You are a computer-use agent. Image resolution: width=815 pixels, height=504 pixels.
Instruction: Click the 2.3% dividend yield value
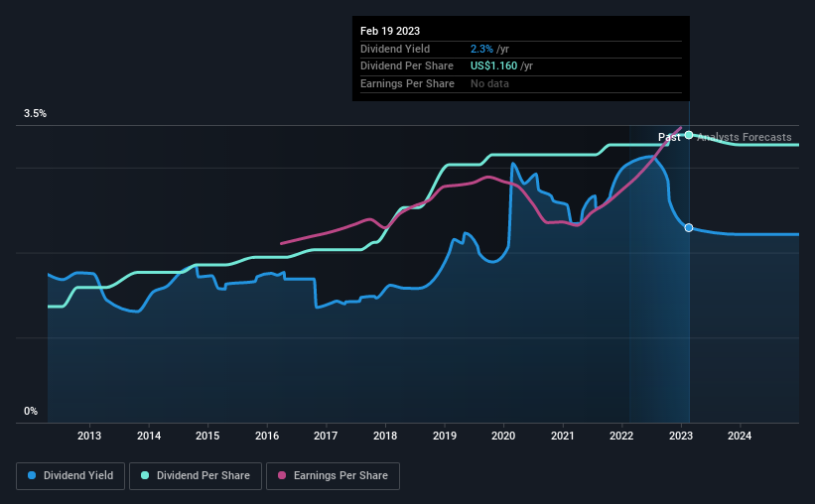pos(481,49)
